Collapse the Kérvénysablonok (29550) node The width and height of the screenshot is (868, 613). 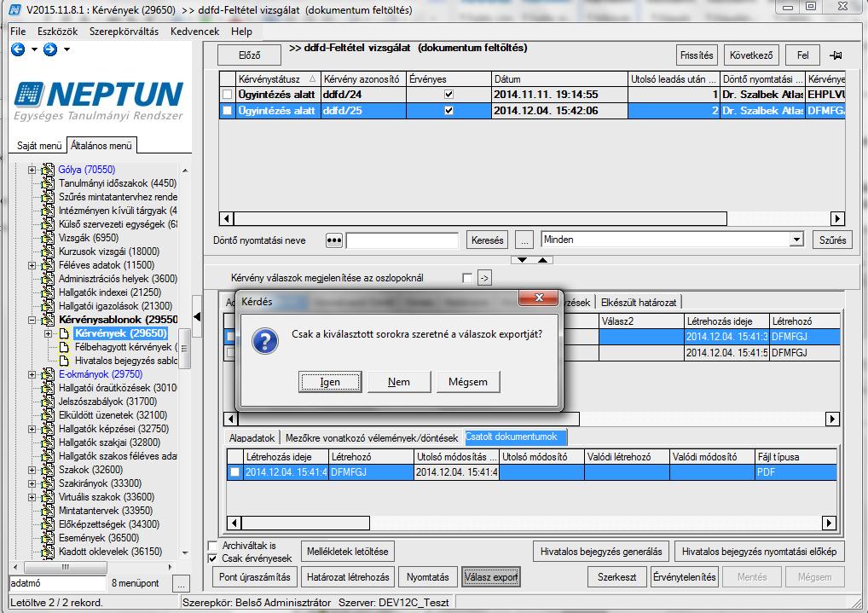tap(32, 320)
